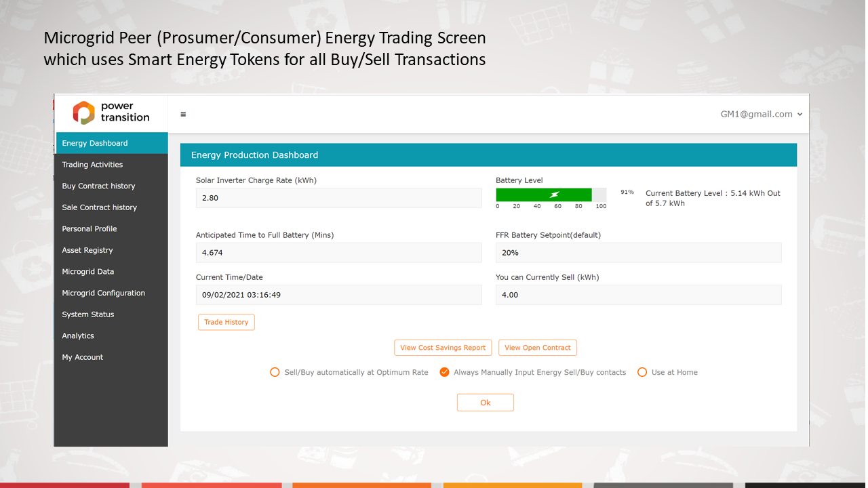The width and height of the screenshot is (868, 488).
Task: Navigate to Microgrid Data
Action: tap(111, 272)
